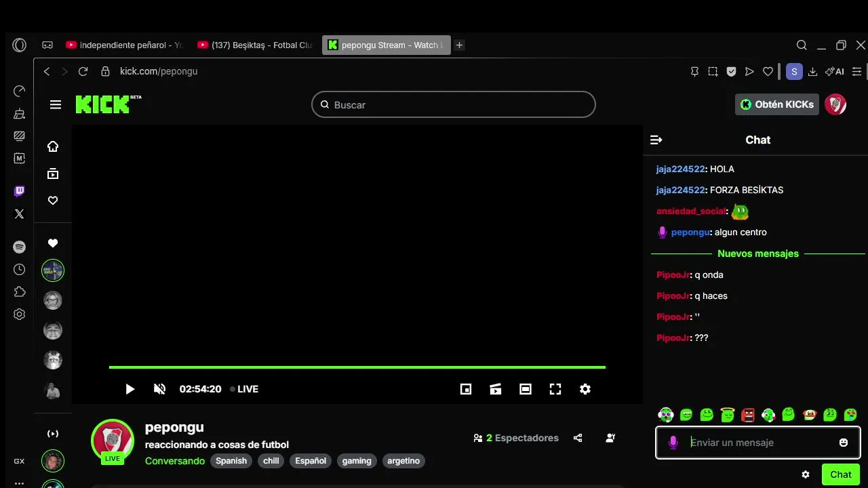Follow pepongu via person icon
868x488 pixels.
610,438
